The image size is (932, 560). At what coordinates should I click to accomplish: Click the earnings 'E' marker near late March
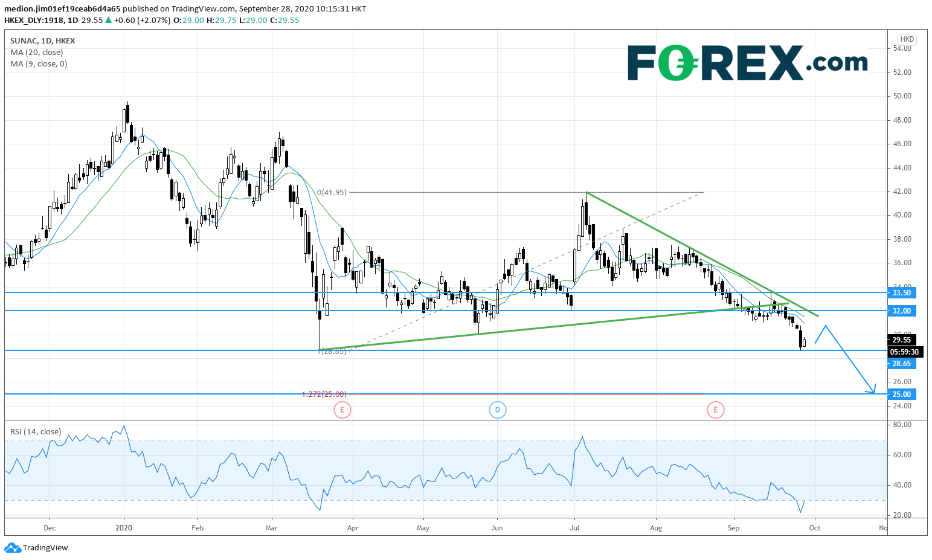click(x=342, y=410)
